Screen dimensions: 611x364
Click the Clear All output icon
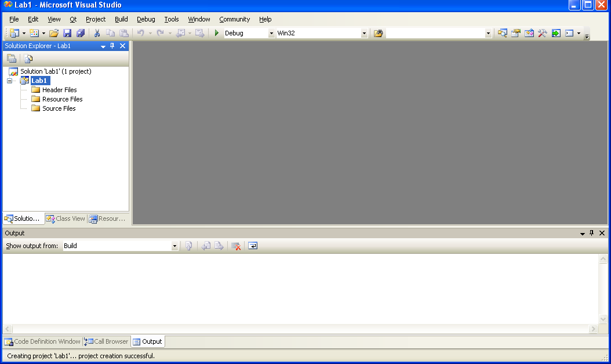[236, 246]
